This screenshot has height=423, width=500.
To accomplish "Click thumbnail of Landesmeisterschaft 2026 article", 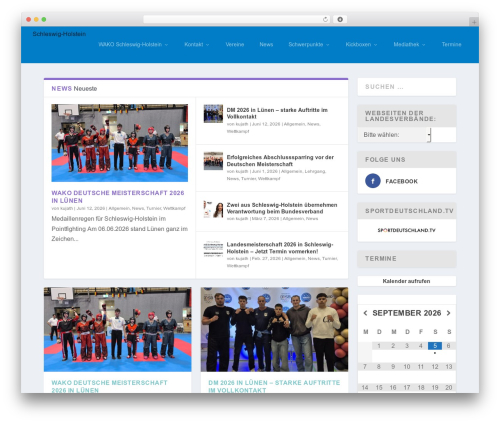I will tap(213, 249).
